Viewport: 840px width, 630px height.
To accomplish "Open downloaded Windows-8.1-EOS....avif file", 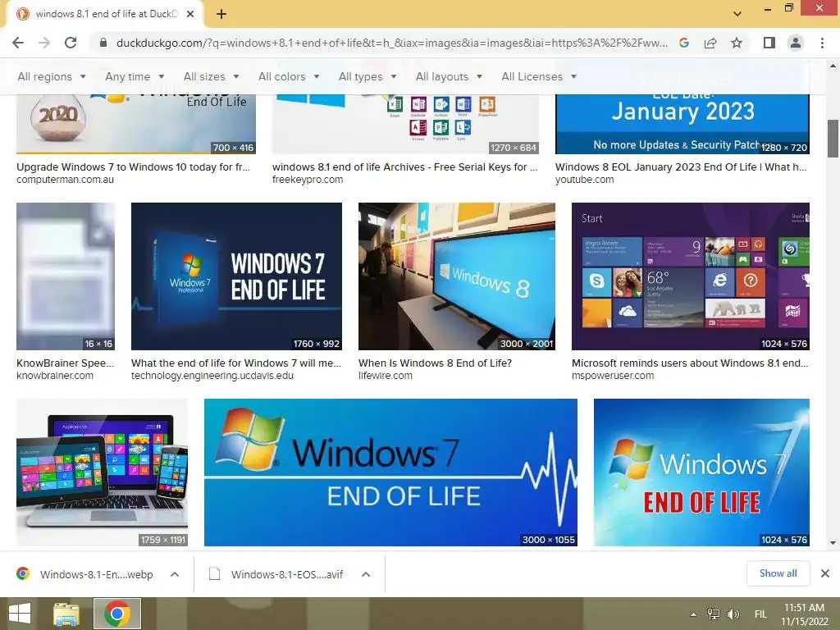I will pyautogui.click(x=277, y=574).
